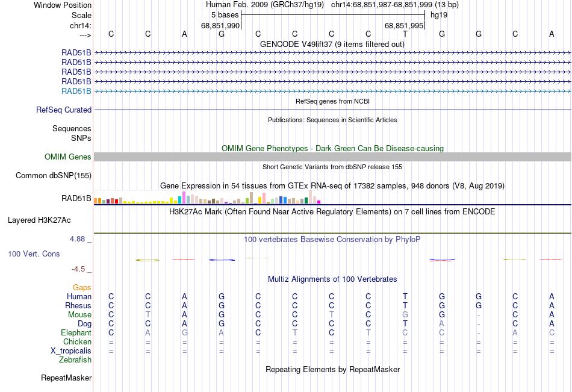Click the Elephant species label
This screenshot has width=572, height=392.
click(x=76, y=332)
